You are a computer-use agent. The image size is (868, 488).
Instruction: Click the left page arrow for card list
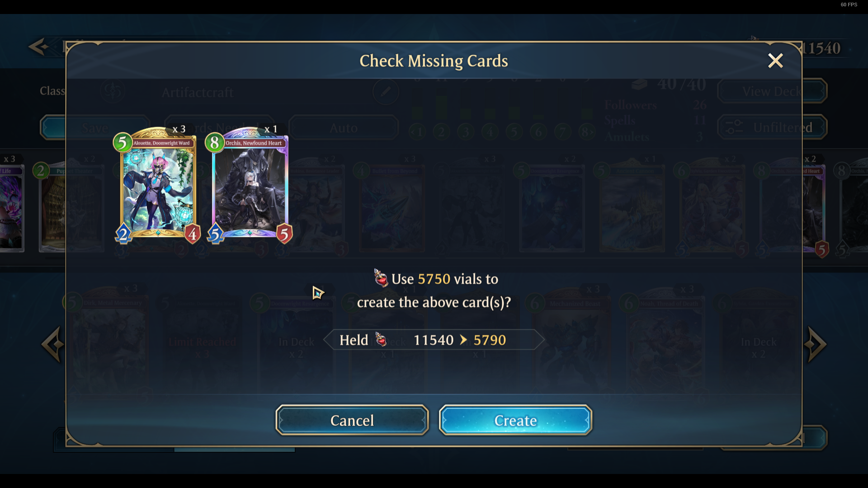[x=52, y=344]
